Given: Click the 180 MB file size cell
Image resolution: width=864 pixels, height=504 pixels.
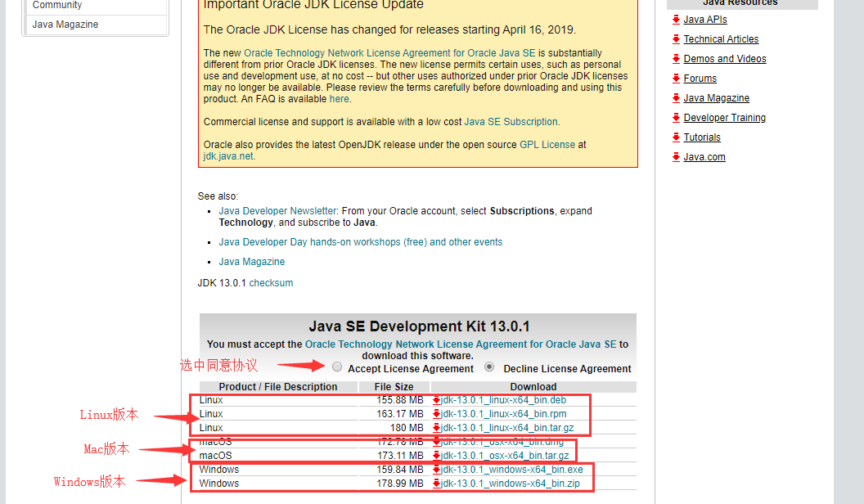Looking at the screenshot, I should point(407,428).
